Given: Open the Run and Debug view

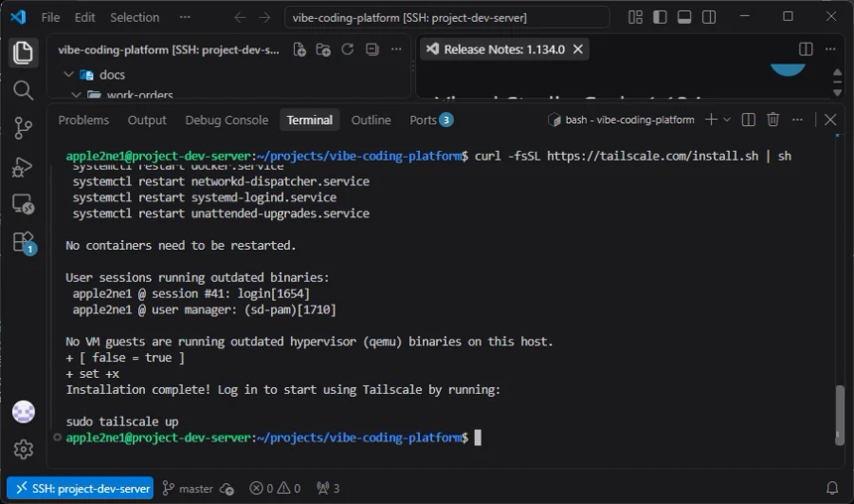Looking at the screenshot, I should pos(23,167).
